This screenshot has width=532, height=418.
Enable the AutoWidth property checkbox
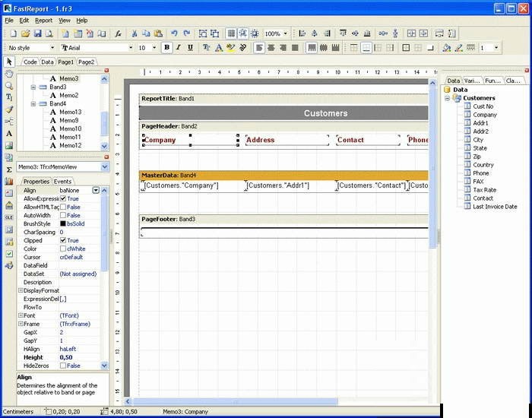pos(64,215)
